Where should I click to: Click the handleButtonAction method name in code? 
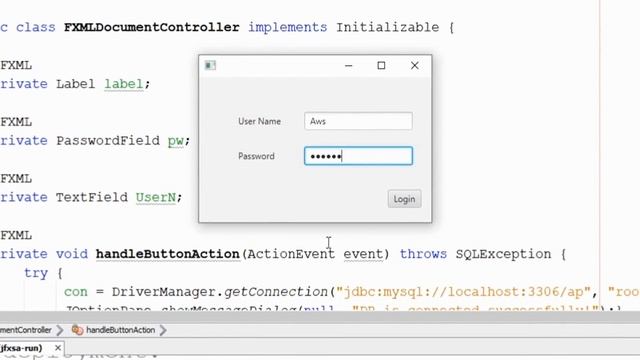point(167,254)
